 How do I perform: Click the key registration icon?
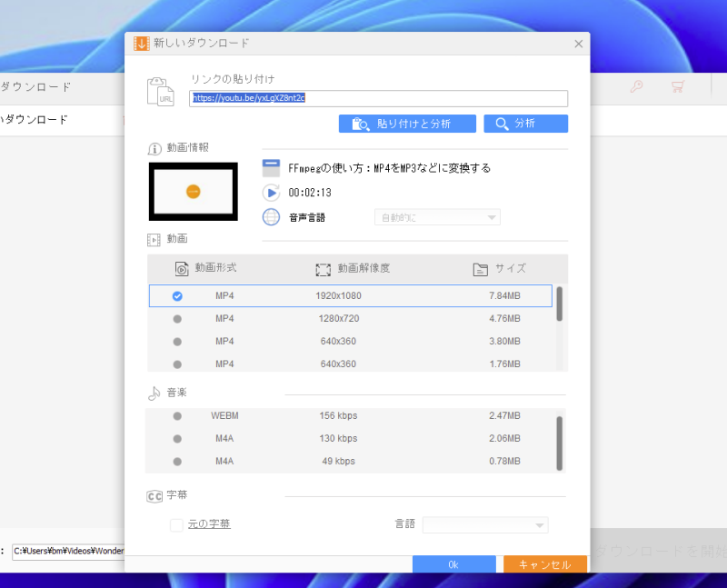click(x=636, y=87)
